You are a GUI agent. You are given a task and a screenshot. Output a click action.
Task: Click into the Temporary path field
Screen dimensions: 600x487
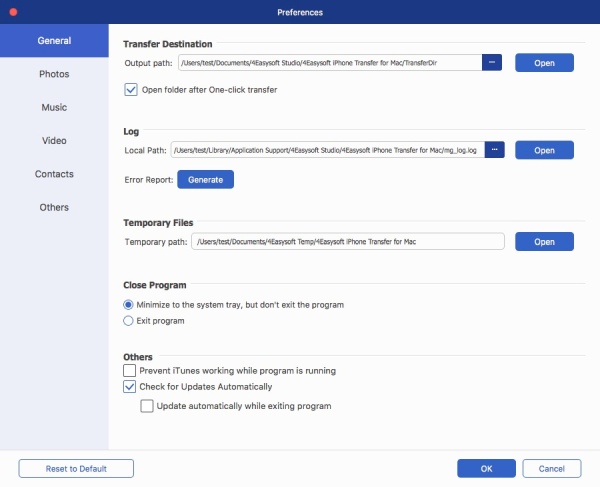(x=348, y=241)
